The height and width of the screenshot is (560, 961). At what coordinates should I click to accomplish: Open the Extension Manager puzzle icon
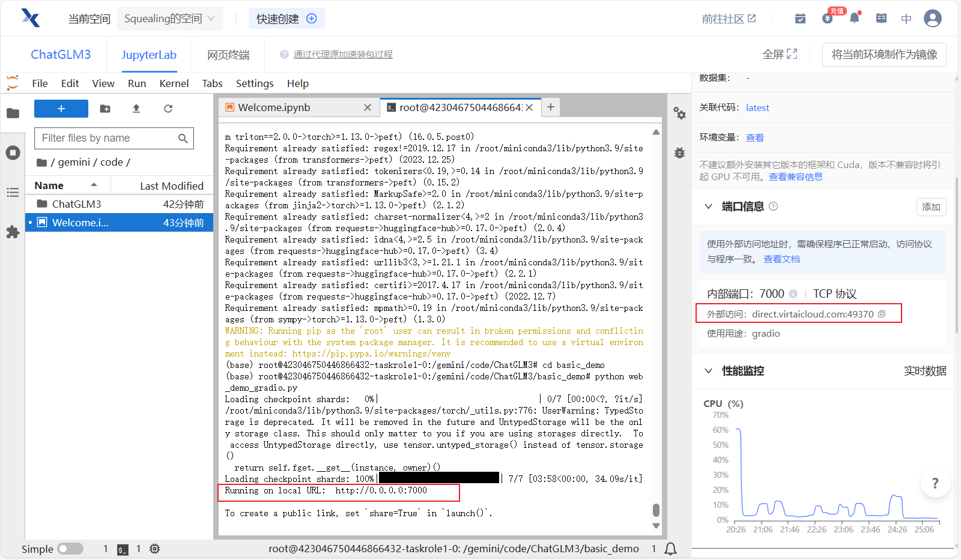[13, 232]
